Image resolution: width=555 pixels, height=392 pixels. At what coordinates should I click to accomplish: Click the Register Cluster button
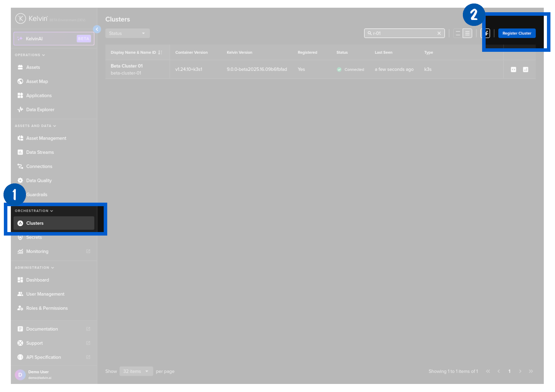point(516,33)
